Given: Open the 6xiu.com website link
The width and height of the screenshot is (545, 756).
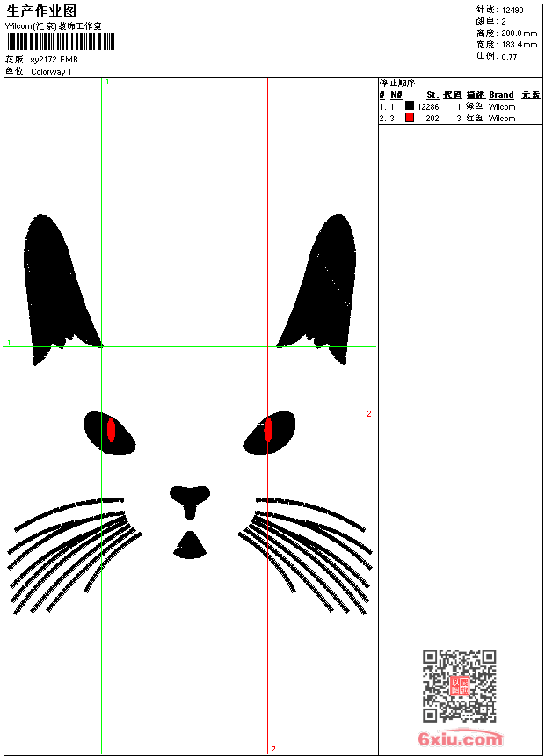Looking at the screenshot, I should (460, 739).
